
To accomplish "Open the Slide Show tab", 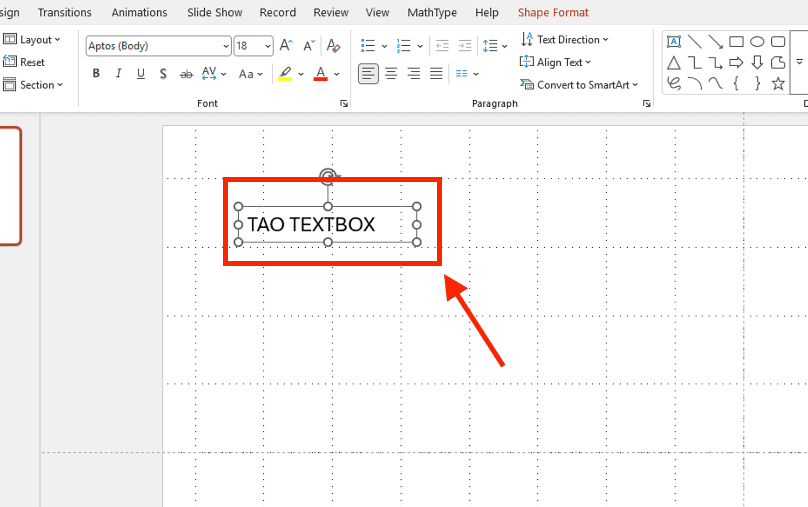I will [x=214, y=12].
